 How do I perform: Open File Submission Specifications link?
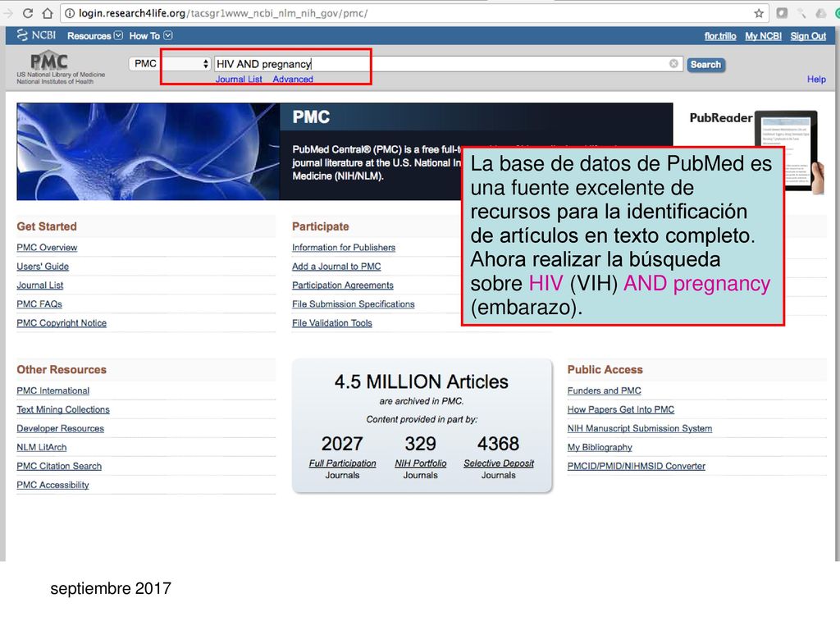pos(354,304)
